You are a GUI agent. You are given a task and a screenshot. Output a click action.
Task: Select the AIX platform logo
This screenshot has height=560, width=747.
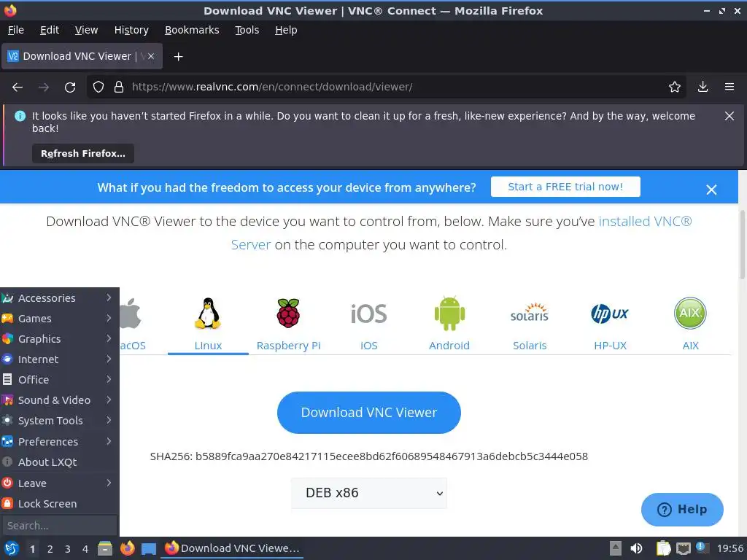pyautogui.click(x=690, y=313)
